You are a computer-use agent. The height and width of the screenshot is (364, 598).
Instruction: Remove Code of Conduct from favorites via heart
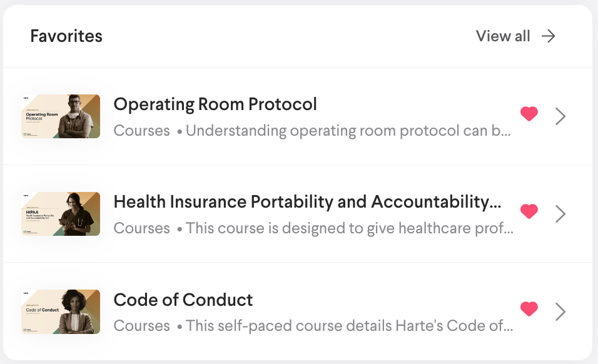tap(529, 310)
